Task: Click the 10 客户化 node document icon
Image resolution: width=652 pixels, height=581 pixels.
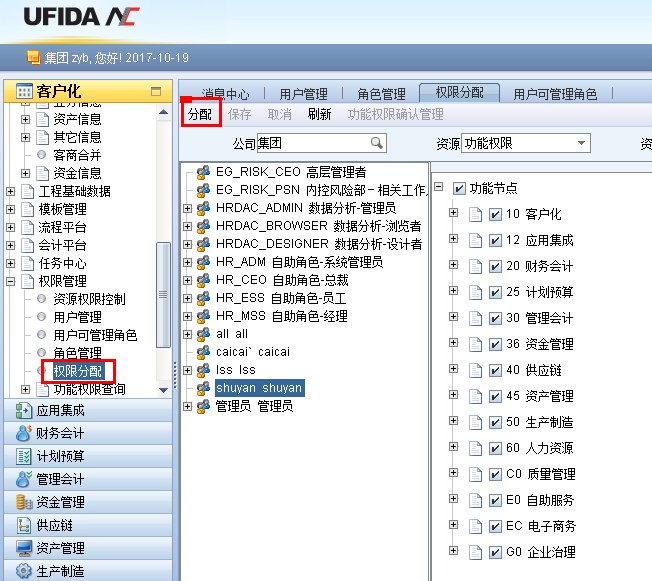Action: (475, 214)
